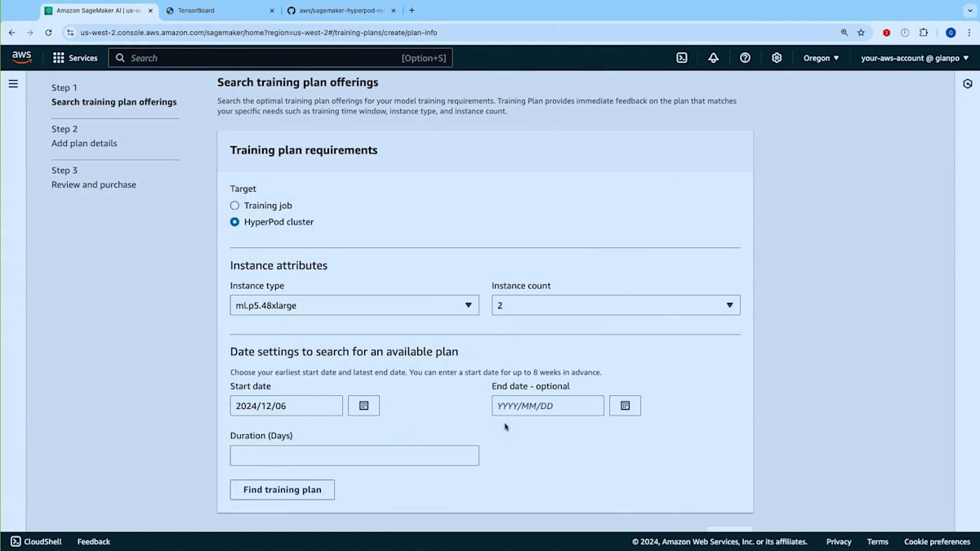The width and height of the screenshot is (980, 551).
Task: Click the site info icon in address bar
Action: 71,33
